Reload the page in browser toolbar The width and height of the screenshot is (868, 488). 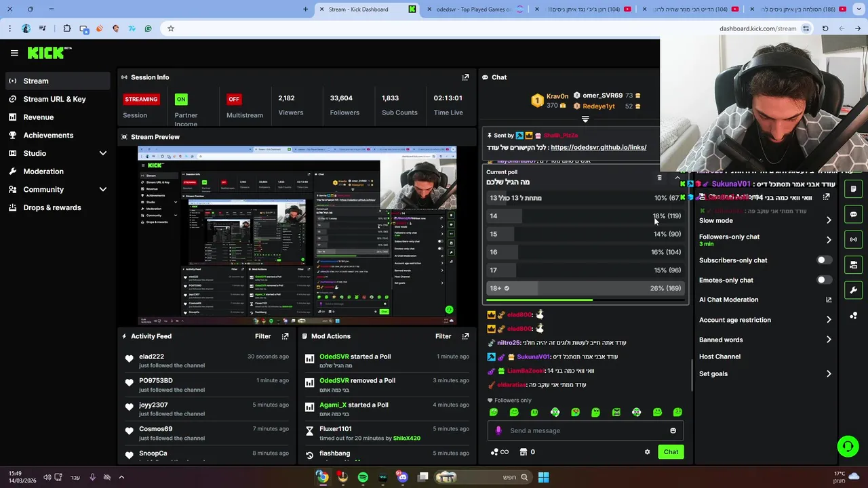tap(825, 28)
